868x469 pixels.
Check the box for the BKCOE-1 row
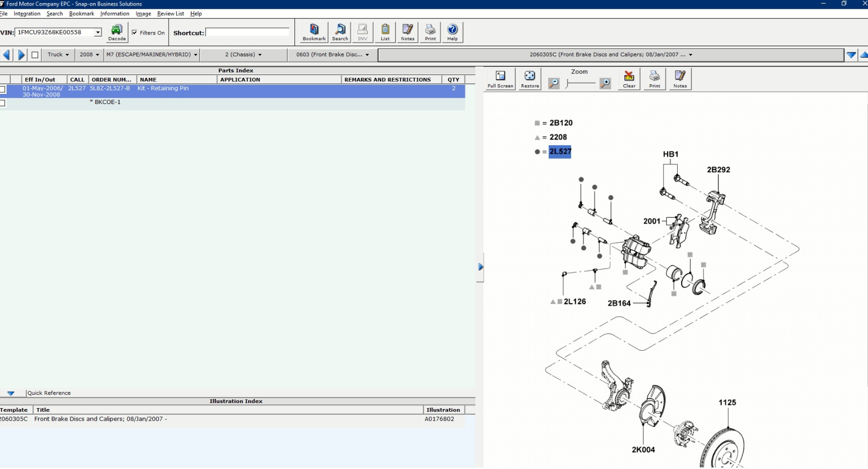3,103
